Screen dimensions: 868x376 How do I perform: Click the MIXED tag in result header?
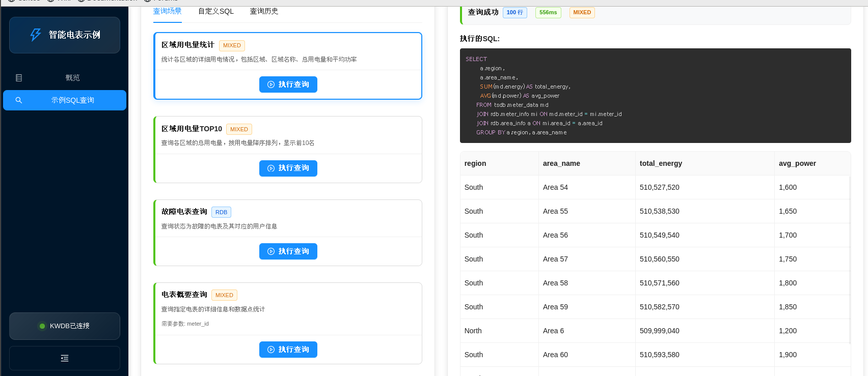pyautogui.click(x=582, y=12)
